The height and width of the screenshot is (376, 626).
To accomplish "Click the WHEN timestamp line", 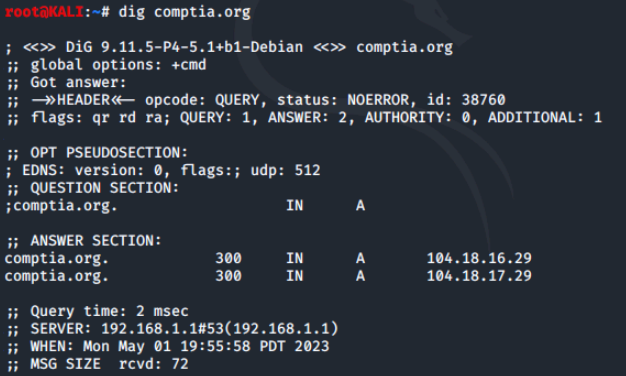I will tap(168, 346).
